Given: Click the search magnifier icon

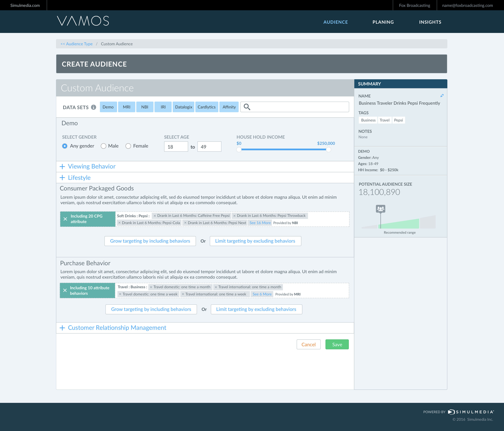Looking at the screenshot, I should pos(247,107).
